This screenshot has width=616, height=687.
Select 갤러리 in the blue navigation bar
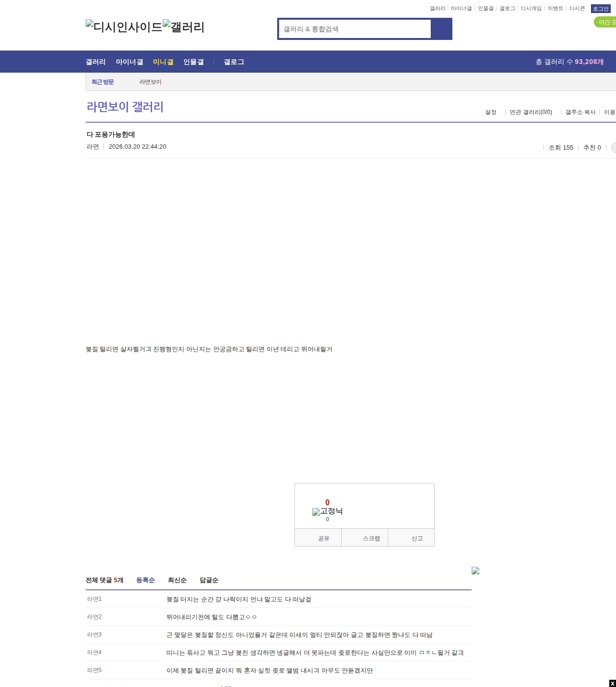[x=96, y=62]
